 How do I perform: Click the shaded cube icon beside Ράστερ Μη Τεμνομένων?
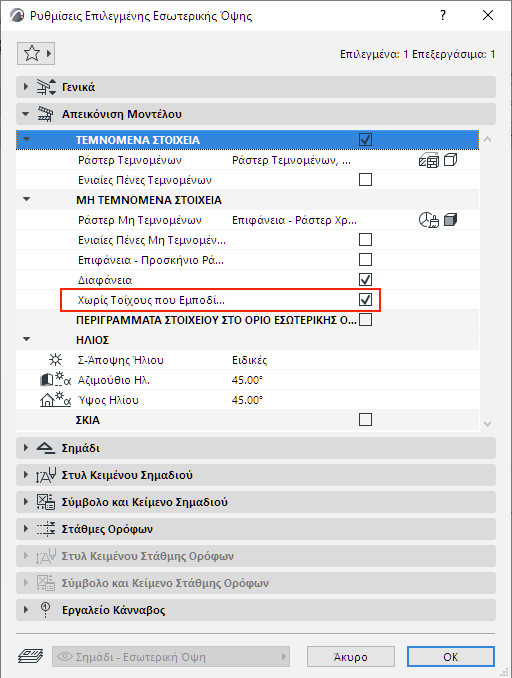pyautogui.click(x=451, y=220)
